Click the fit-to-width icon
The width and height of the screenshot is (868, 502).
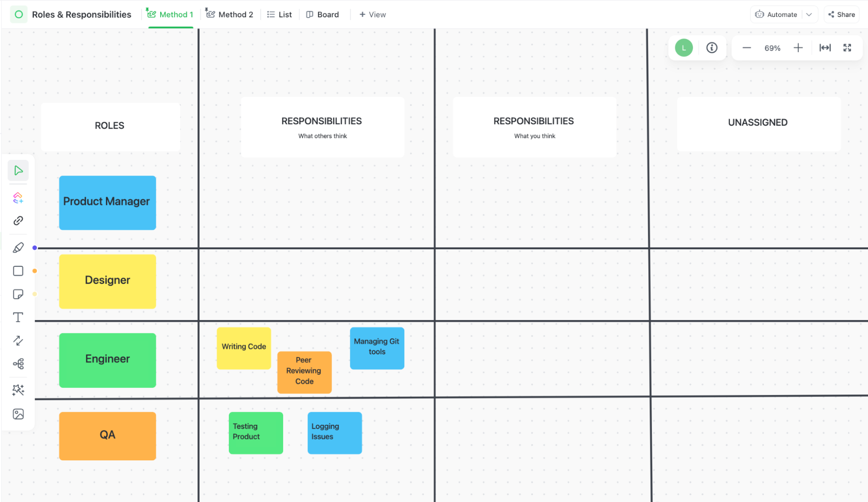pos(825,48)
